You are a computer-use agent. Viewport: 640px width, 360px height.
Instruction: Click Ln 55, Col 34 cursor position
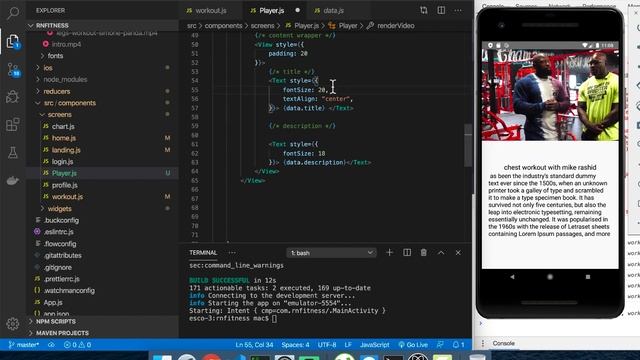(x=254, y=345)
